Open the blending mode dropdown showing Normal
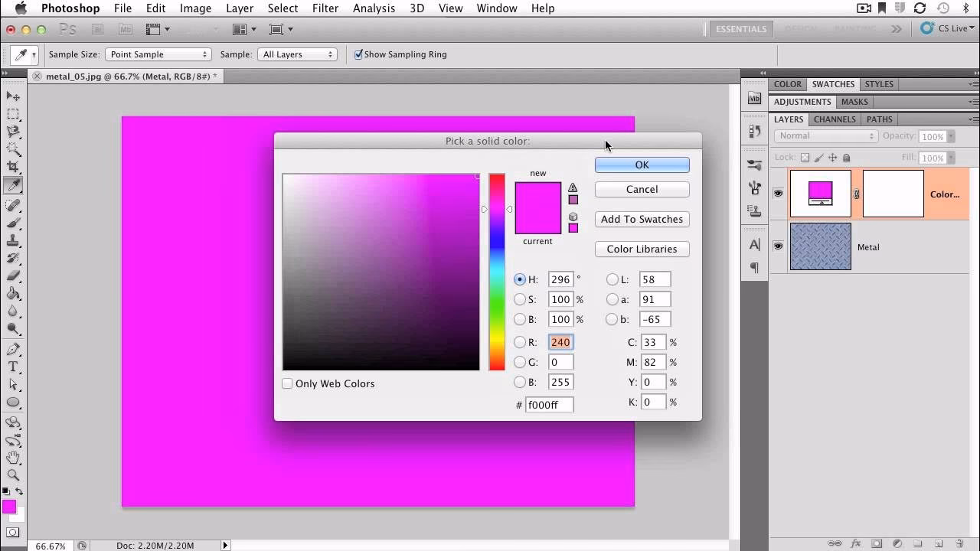The height and width of the screenshot is (551, 980). point(825,136)
